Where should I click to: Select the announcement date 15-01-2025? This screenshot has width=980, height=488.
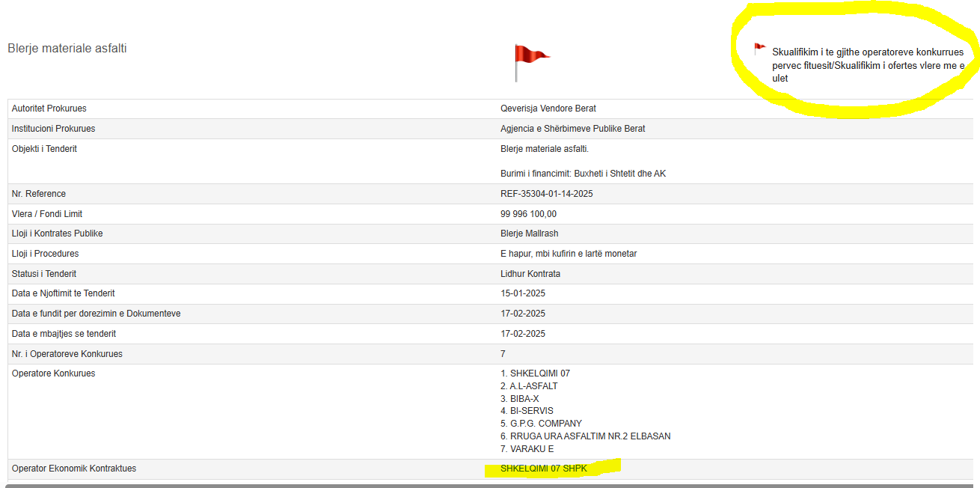click(523, 293)
